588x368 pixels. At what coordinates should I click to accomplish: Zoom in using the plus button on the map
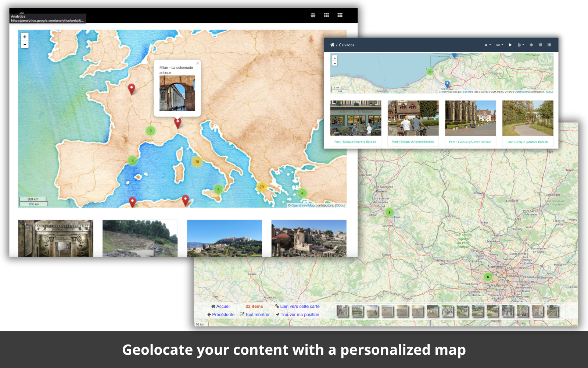point(24,36)
